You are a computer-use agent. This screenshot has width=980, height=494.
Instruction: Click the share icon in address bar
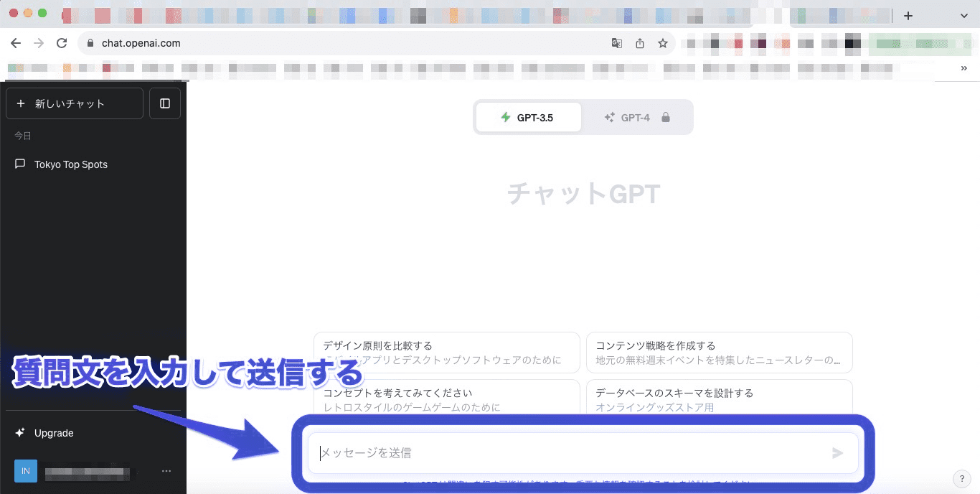[640, 43]
